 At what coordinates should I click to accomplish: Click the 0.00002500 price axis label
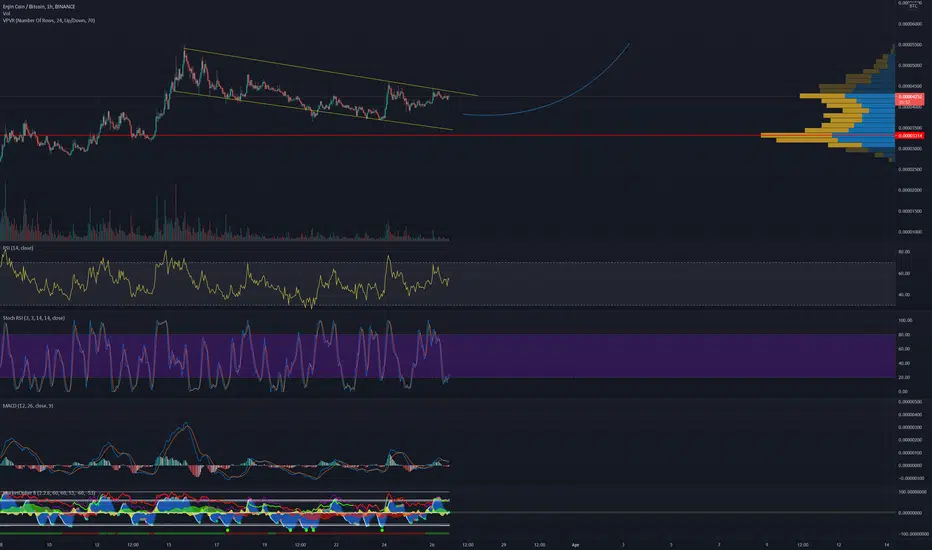coord(910,169)
